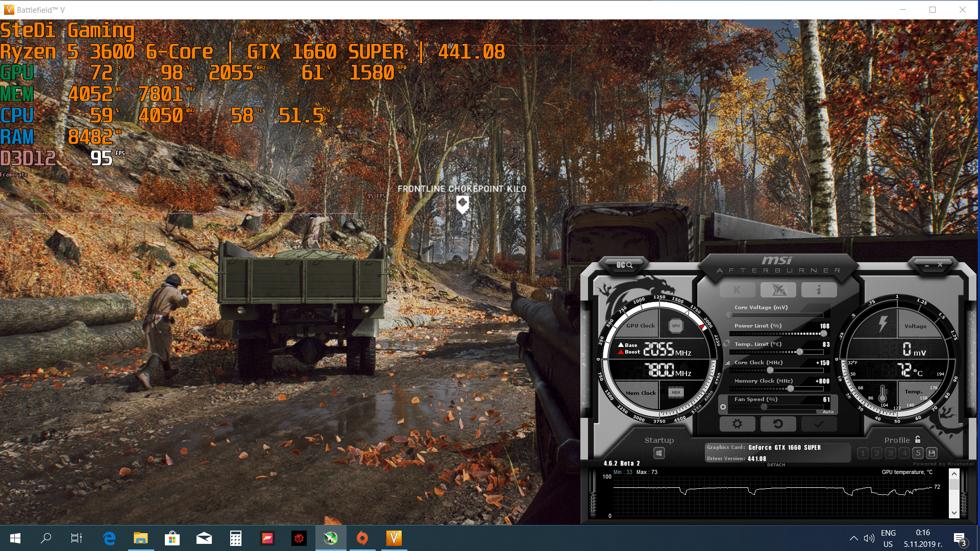
Task: Show hidden system tray icons
Action: (x=853, y=538)
